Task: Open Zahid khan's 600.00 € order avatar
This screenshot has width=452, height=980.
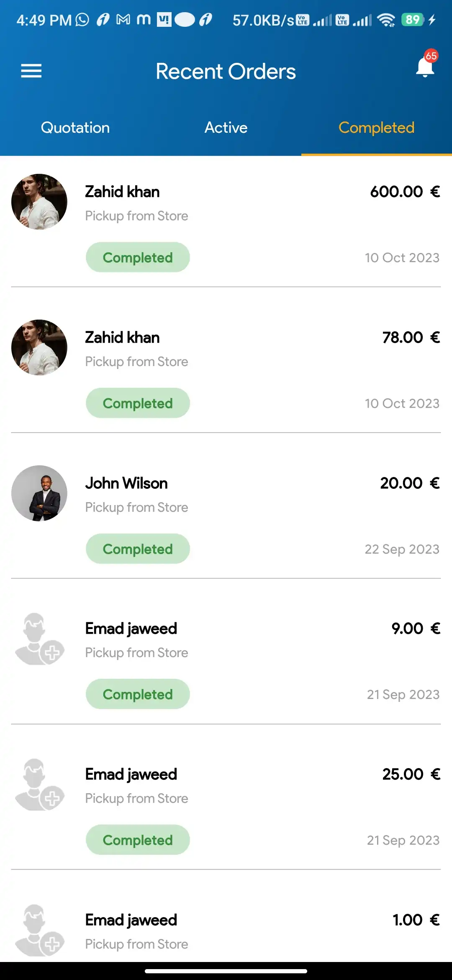Action: coord(39,202)
